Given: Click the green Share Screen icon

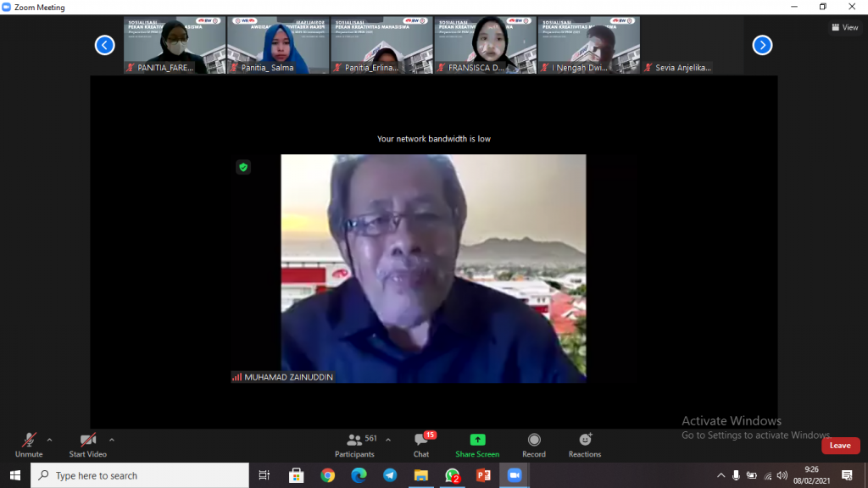Looking at the screenshot, I should point(477,440).
